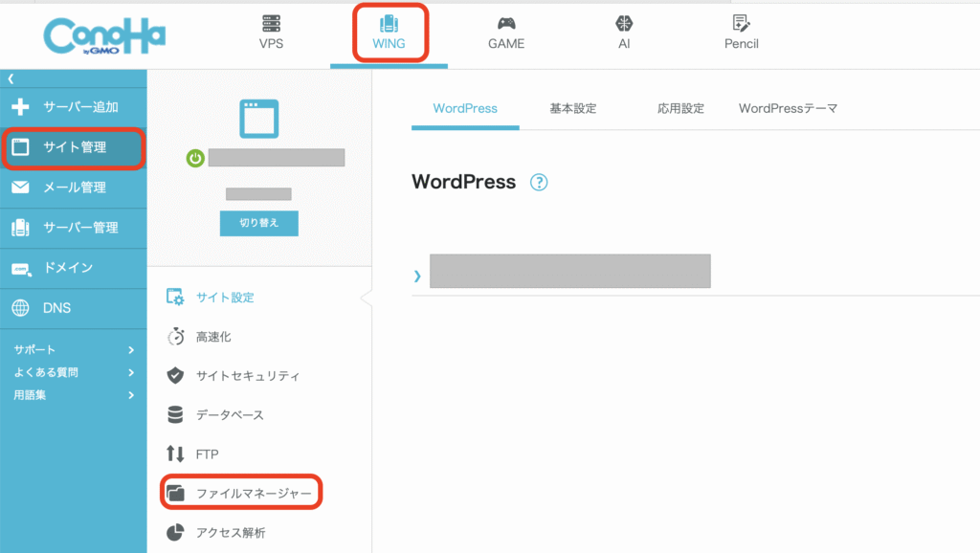This screenshot has height=553, width=980.
Task: Click the .com domain icon
Action: pyautogui.click(x=21, y=269)
